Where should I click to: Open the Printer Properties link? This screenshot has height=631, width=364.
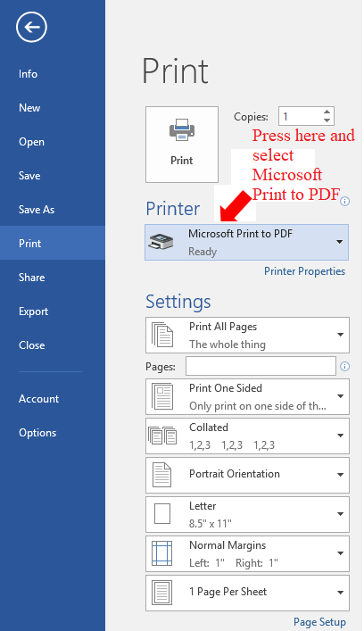tap(304, 271)
